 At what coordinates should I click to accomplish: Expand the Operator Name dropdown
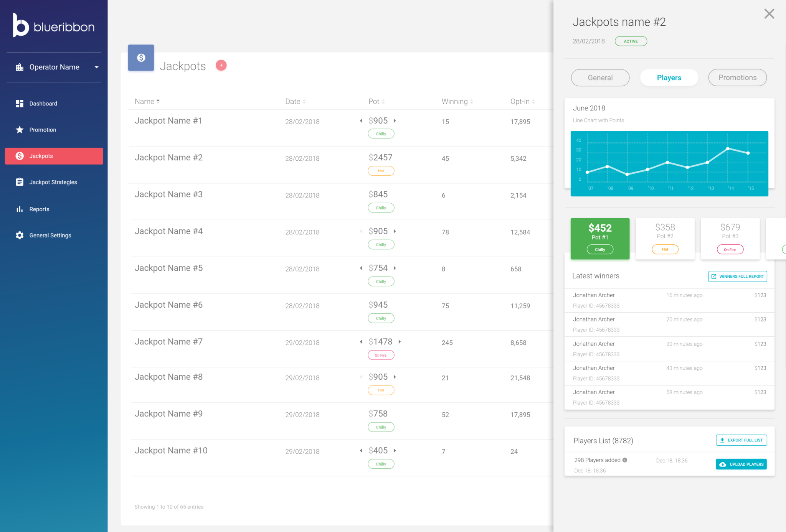click(97, 67)
